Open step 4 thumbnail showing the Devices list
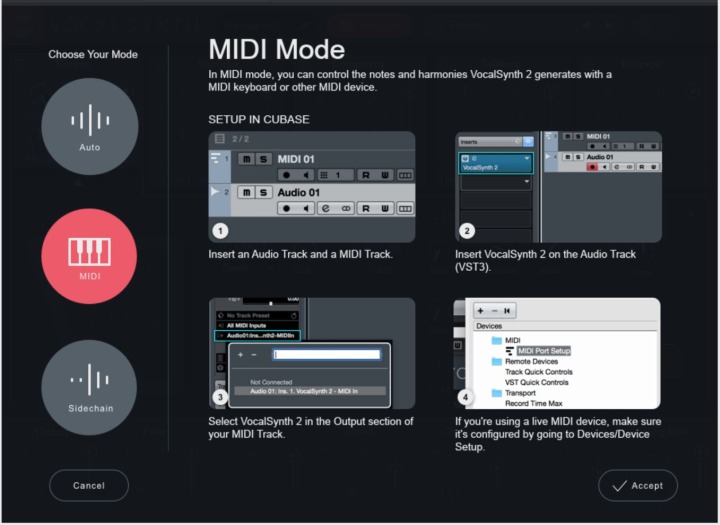The height and width of the screenshot is (525, 720). click(x=557, y=353)
